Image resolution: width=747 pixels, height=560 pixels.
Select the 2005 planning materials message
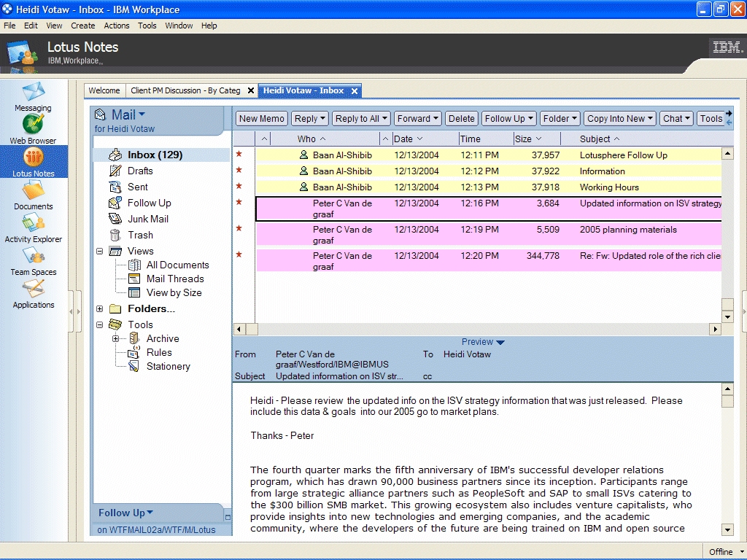coord(489,234)
